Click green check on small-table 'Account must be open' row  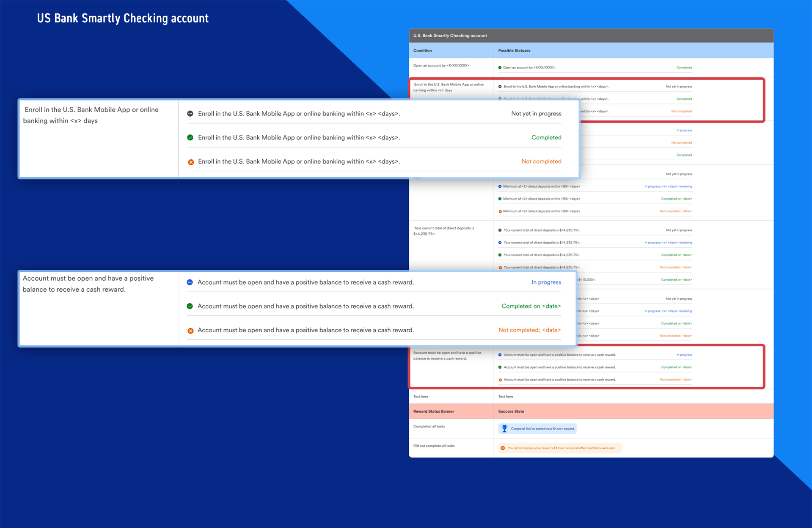pos(500,367)
